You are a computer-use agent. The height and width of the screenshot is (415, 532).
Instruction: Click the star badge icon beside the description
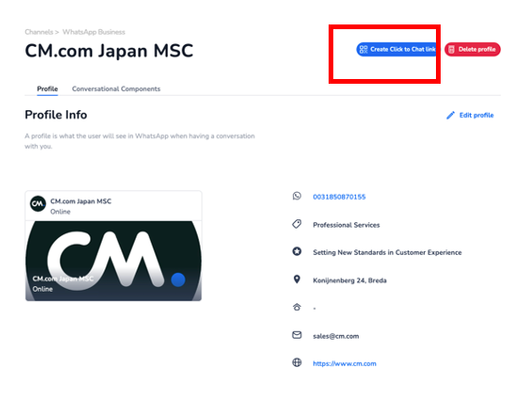coord(297,251)
